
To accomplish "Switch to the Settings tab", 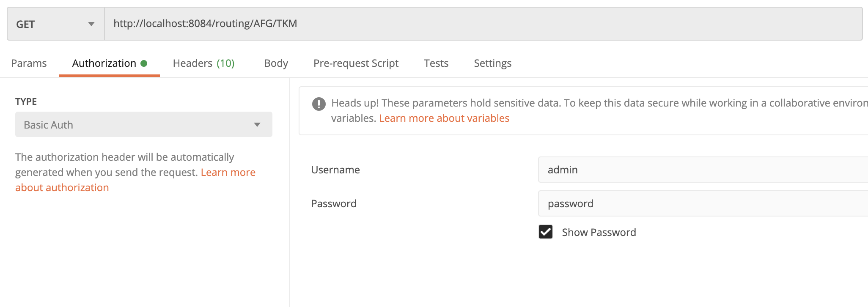I will pyautogui.click(x=492, y=63).
